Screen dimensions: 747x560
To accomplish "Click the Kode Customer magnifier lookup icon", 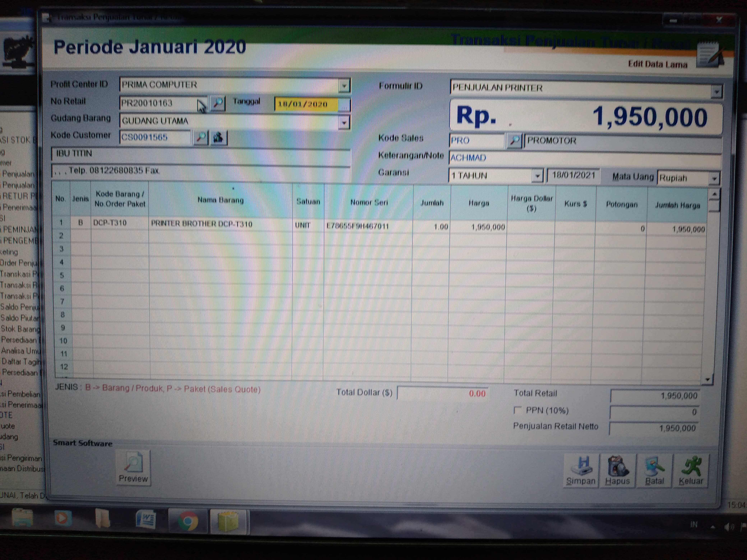I will (x=201, y=137).
